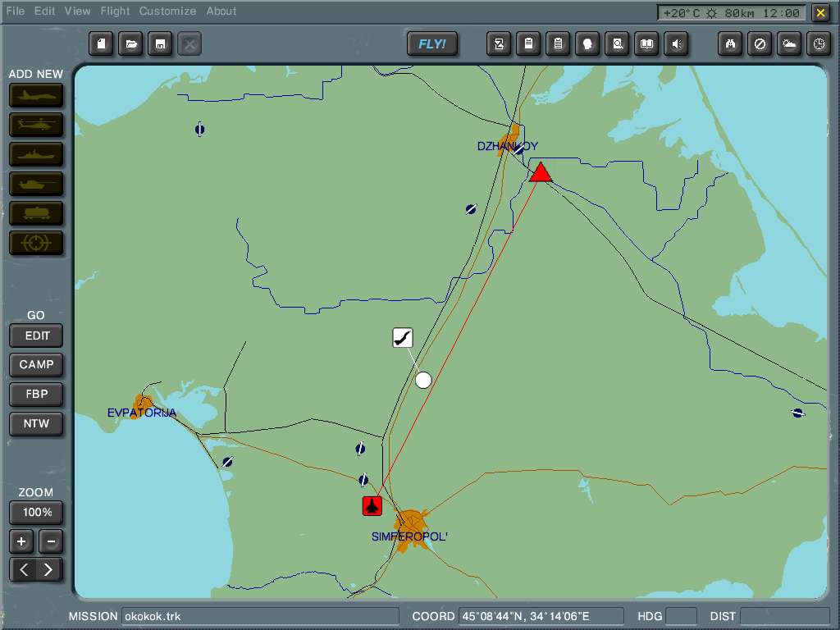Zoom in on the map
The height and width of the screenshot is (630, 840).
(x=21, y=541)
